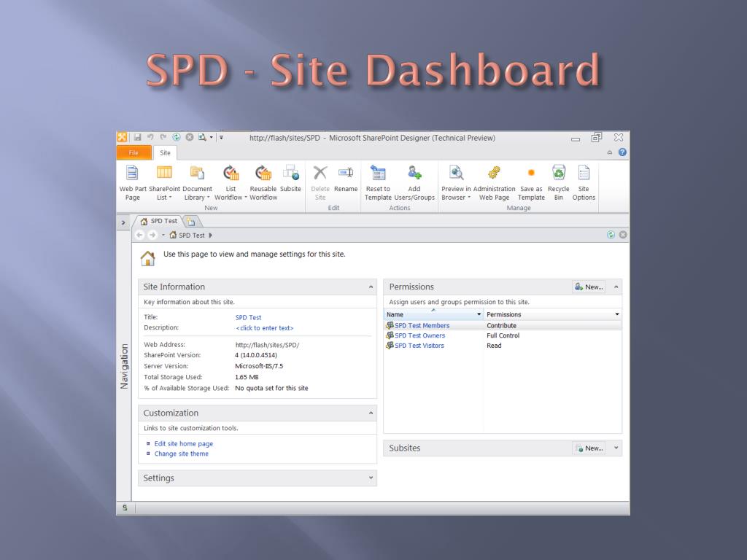Click the SPD Test title link

(248, 317)
